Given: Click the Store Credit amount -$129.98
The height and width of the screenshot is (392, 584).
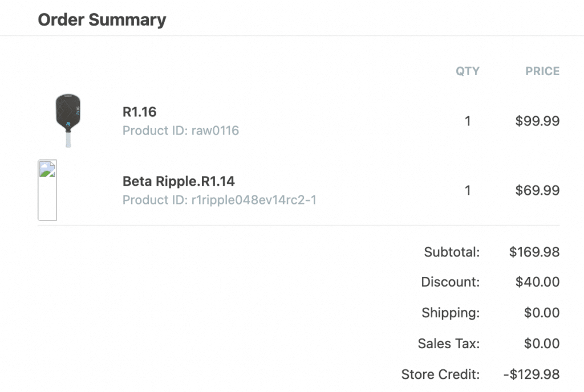Looking at the screenshot, I should pos(532,374).
